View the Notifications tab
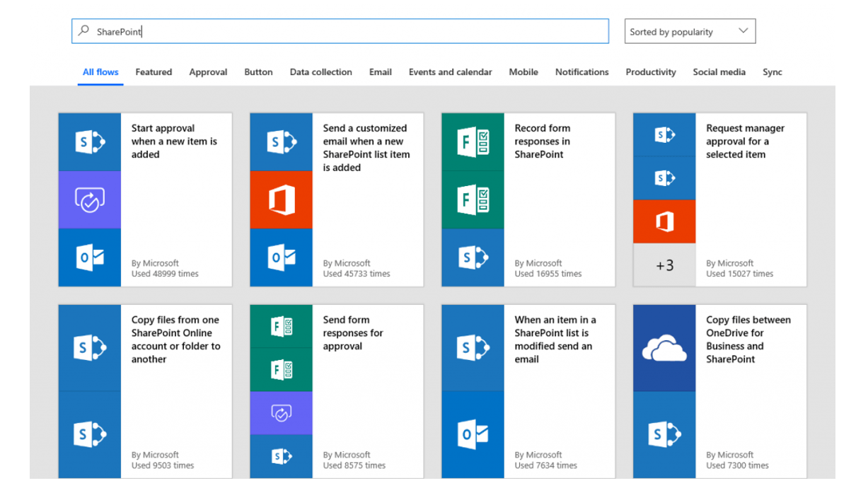The image size is (868, 500). click(x=581, y=72)
